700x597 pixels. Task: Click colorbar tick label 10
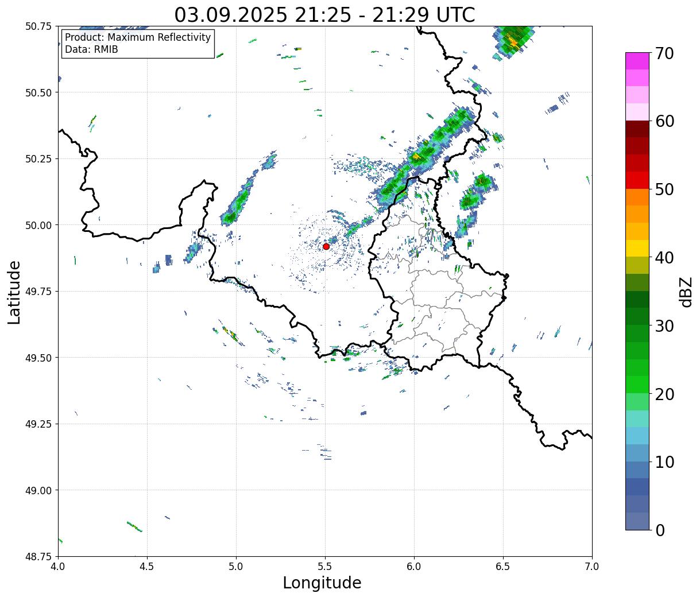[x=664, y=462]
